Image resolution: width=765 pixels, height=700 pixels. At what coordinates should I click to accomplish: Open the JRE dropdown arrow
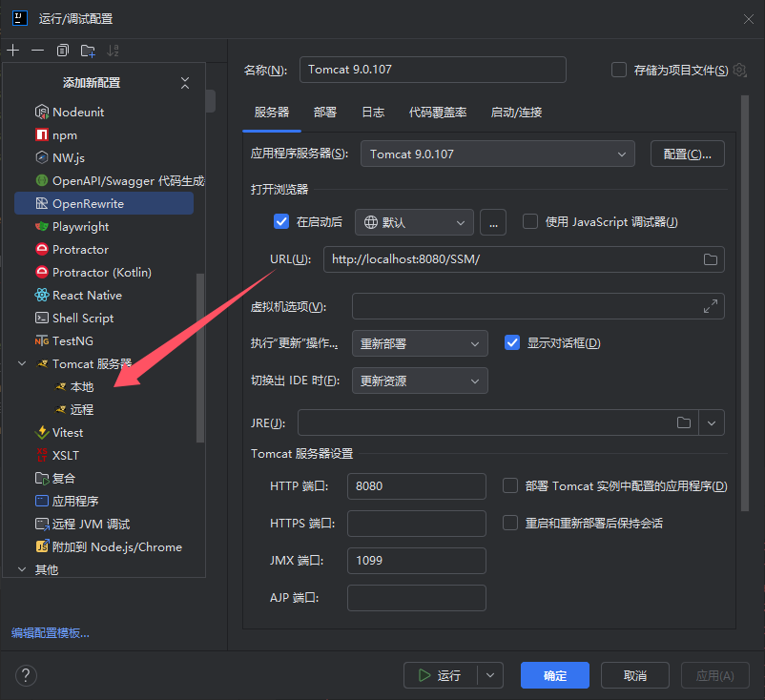712,422
